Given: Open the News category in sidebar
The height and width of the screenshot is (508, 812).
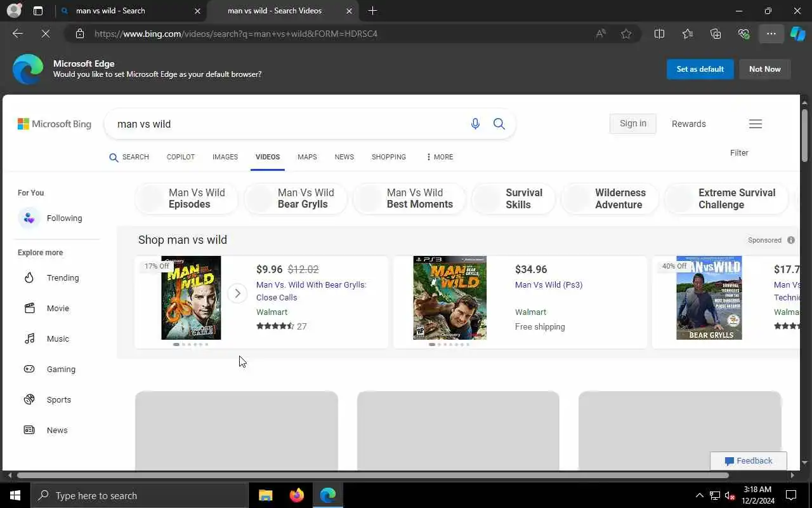Looking at the screenshot, I should 46,431.
